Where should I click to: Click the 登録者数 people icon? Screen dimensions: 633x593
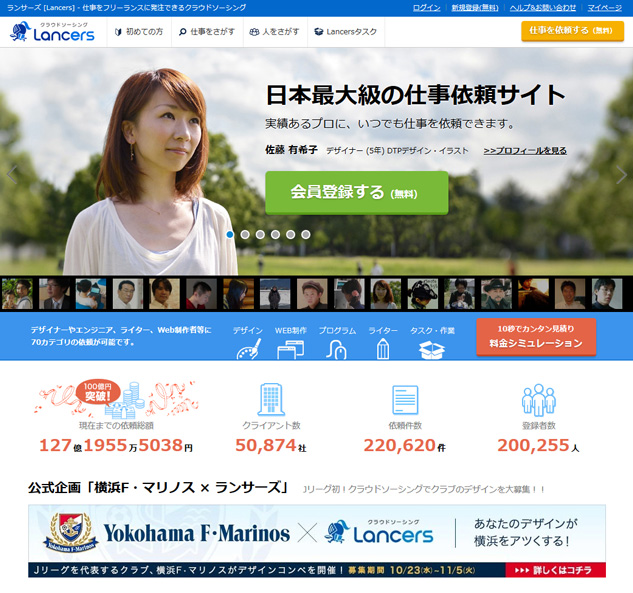pyautogui.click(x=538, y=400)
